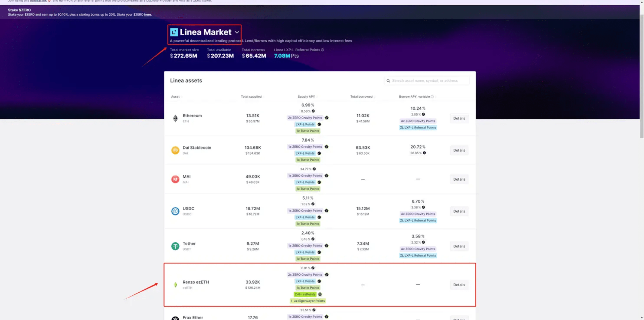
Task: Click the 'here' link to stake ZERO
Action: [x=147, y=15]
